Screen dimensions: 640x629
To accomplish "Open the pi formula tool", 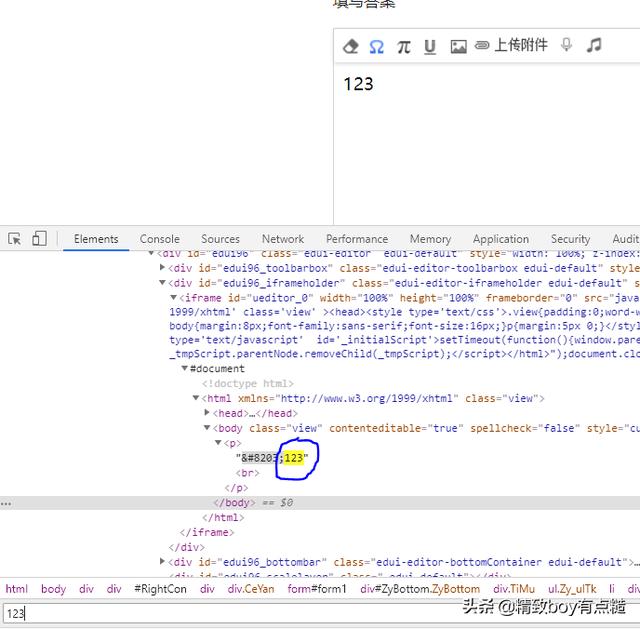I will click(403, 47).
